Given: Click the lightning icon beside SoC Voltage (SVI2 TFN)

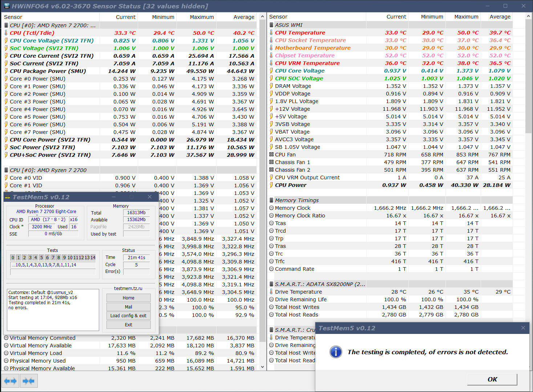Looking at the screenshot, I should click(x=6, y=48).
